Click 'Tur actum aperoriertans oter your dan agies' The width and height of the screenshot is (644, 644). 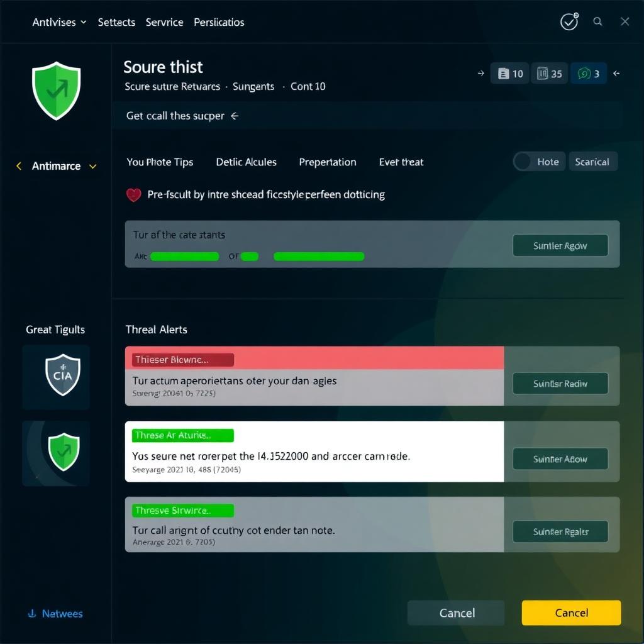pos(234,380)
